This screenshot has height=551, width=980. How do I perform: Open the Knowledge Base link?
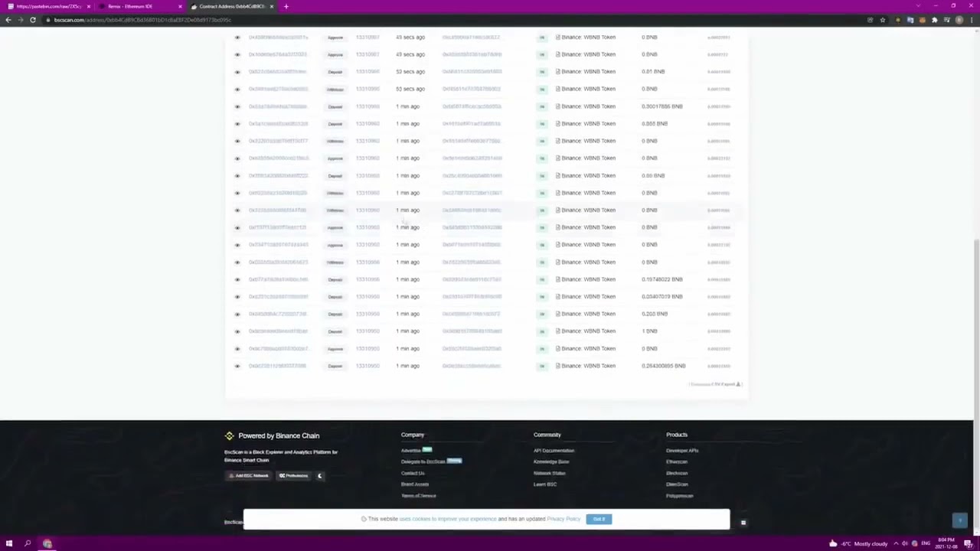(x=551, y=461)
